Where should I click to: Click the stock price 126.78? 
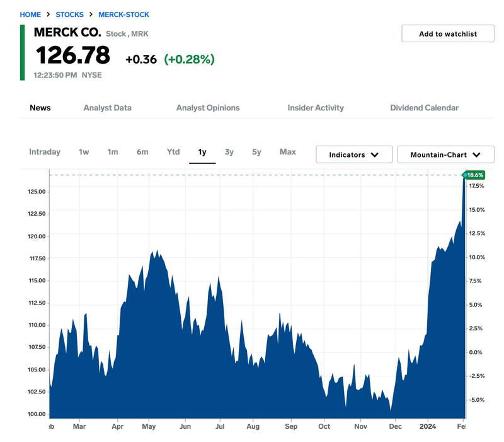click(73, 55)
